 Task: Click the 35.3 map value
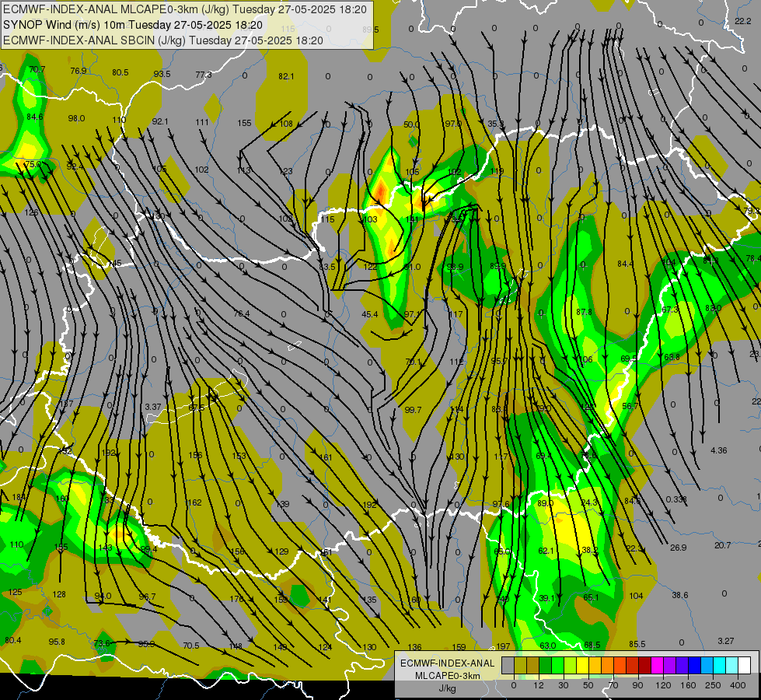pos(495,124)
